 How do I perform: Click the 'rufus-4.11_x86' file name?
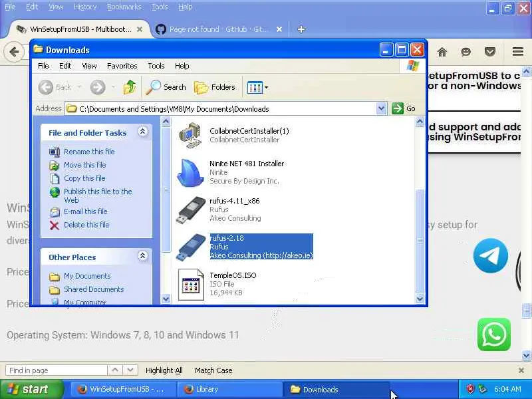235,201
